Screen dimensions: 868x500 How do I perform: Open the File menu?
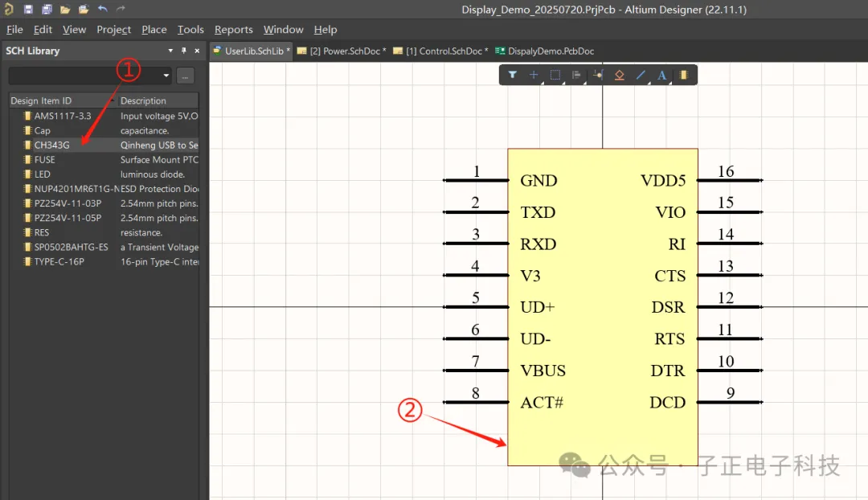14,30
